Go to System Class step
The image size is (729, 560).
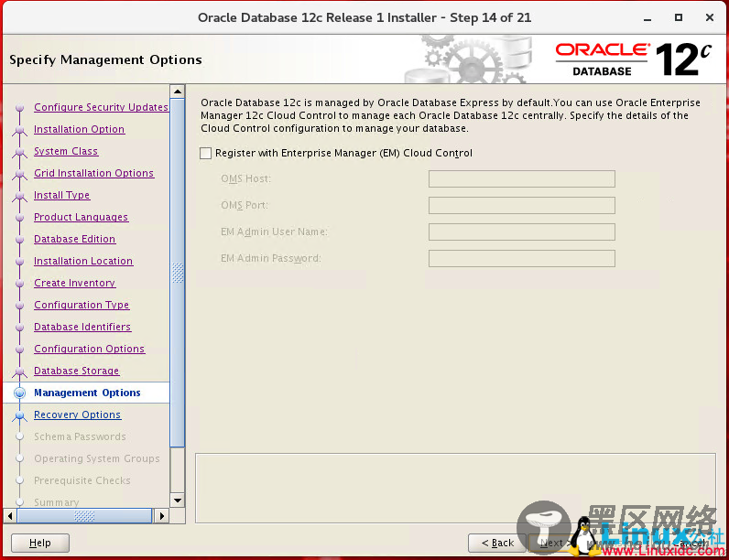pos(66,151)
